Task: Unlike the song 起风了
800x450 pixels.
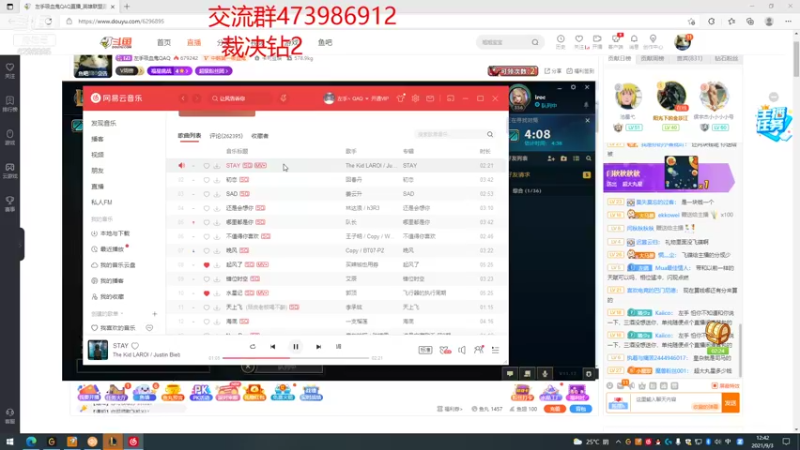Action: 206,265
